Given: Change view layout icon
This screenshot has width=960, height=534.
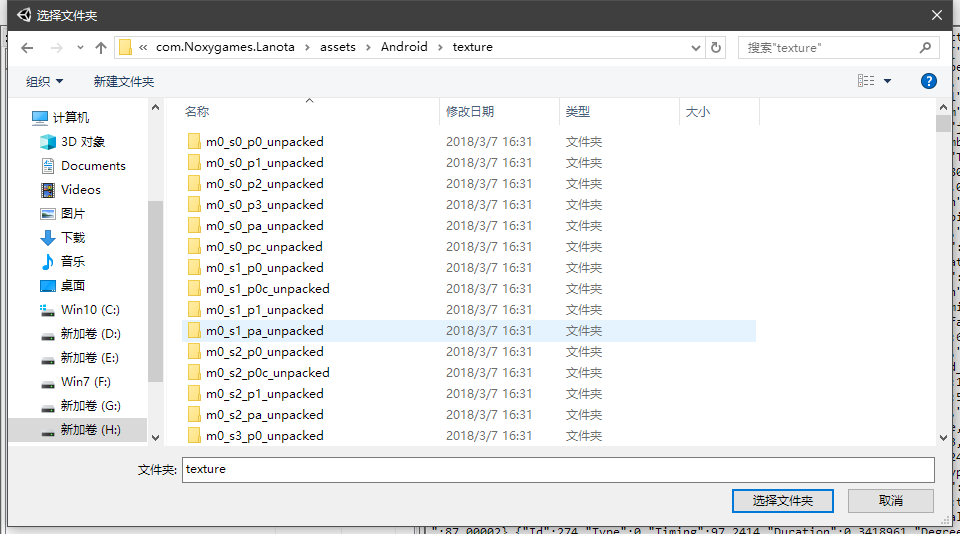Looking at the screenshot, I should point(866,81).
